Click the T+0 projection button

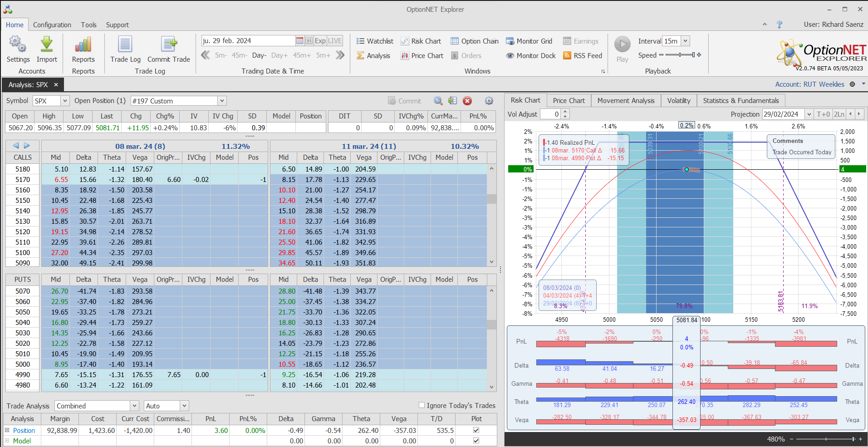tap(823, 114)
